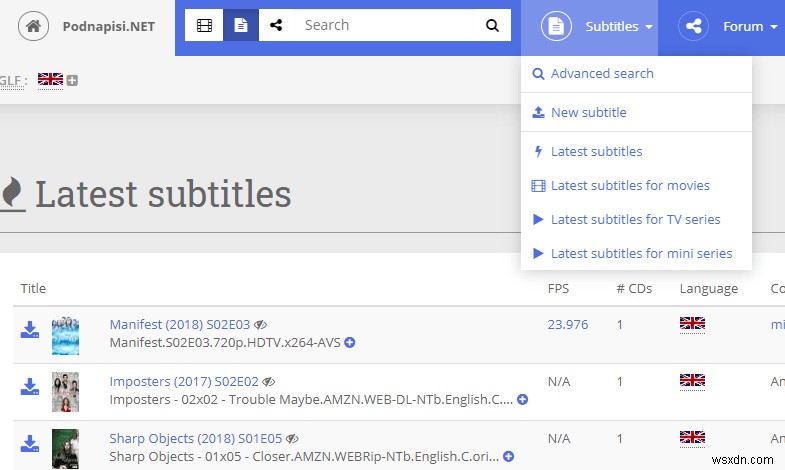Go to the home page icon
Image resolution: width=785 pixels, height=470 pixels.
[33, 26]
